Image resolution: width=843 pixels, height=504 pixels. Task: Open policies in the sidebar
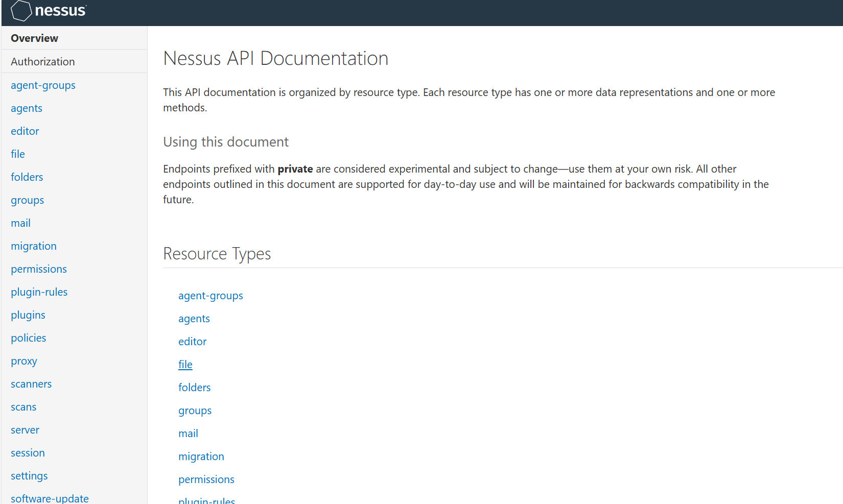click(x=29, y=338)
